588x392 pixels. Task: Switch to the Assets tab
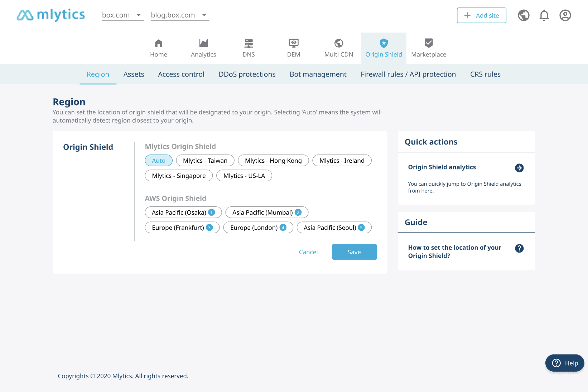[134, 74]
